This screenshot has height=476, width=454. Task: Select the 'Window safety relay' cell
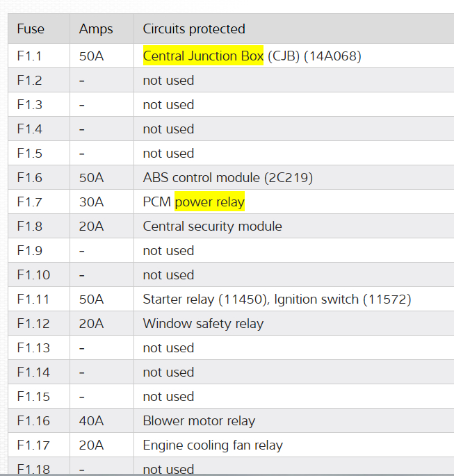[203, 324]
